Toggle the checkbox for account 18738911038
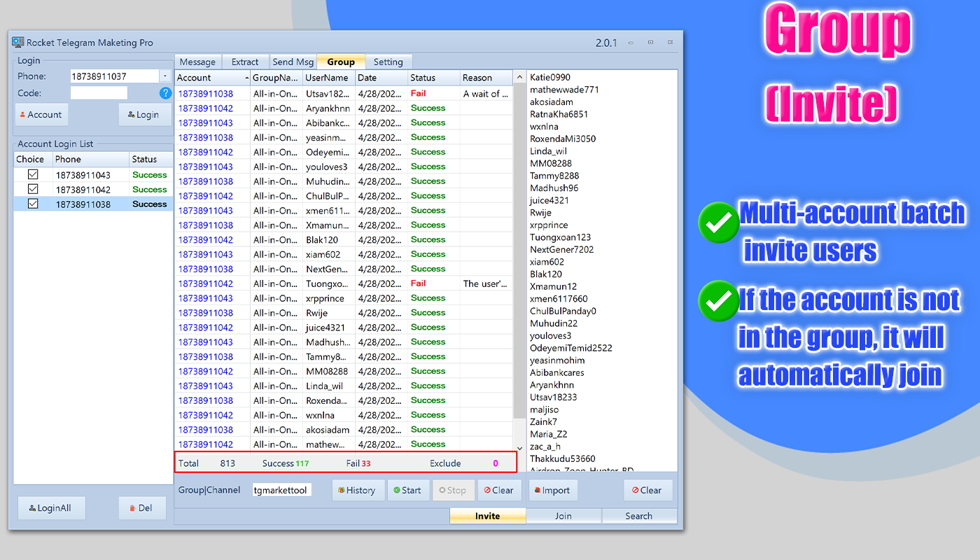Image resolution: width=980 pixels, height=560 pixels. (x=32, y=204)
